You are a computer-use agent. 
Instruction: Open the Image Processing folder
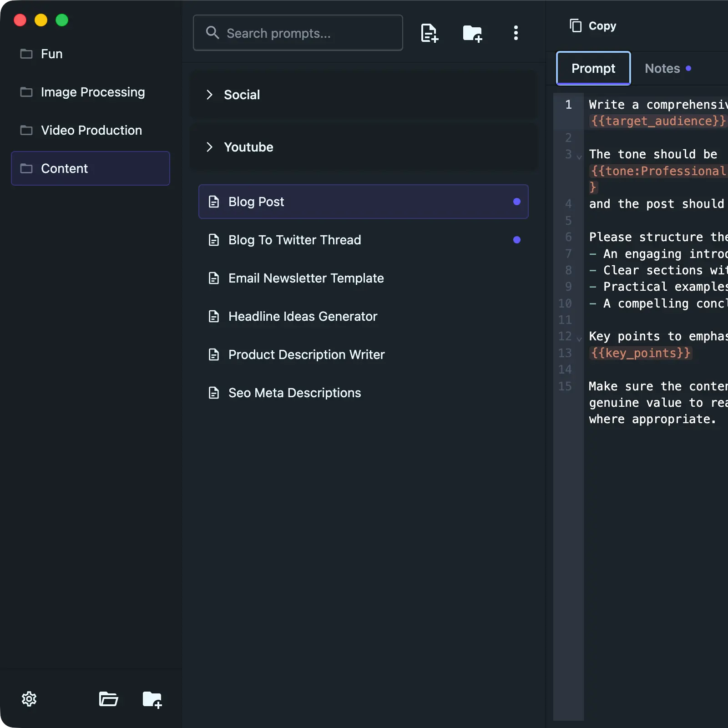pyautogui.click(x=92, y=92)
